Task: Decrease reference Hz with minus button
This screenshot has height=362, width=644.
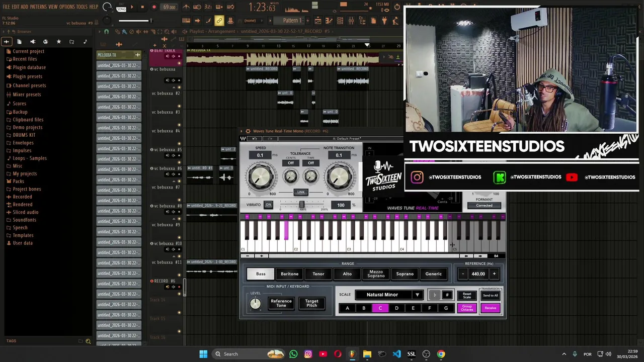Action: [463, 274]
